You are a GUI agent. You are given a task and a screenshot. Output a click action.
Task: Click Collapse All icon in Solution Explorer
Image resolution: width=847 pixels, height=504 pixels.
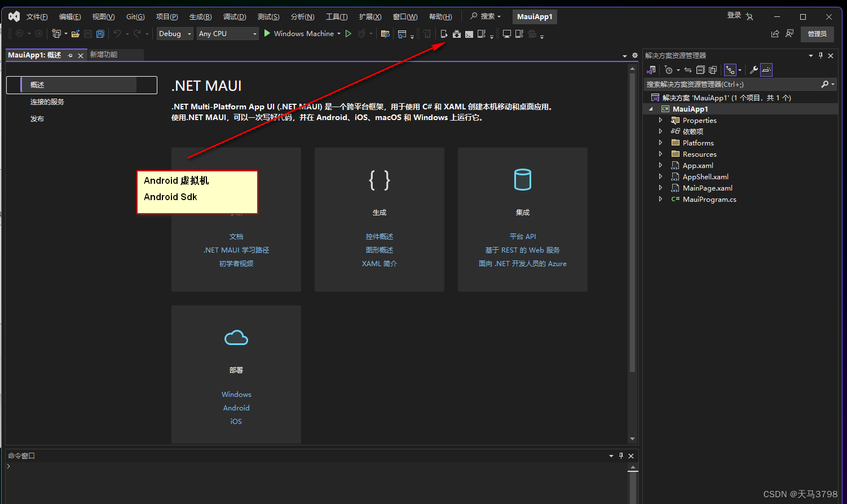coord(700,70)
